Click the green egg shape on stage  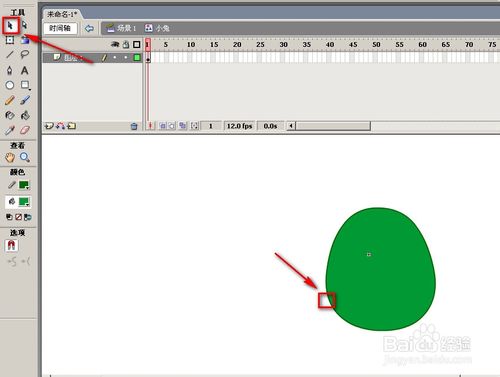[381, 269]
